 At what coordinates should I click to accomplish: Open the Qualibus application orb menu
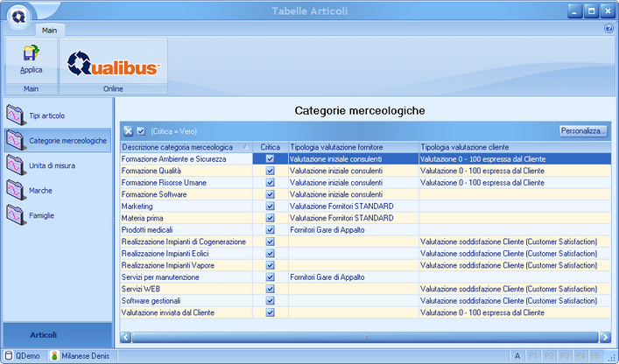[x=18, y=16]
